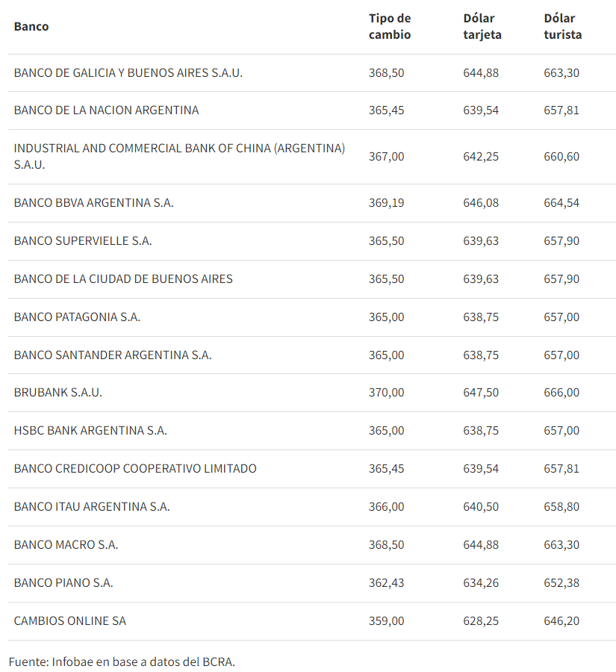Viewport: 616px width, 672px height.
Task: Click Banco Credicoop Cooperativo Limitado name
Action: [x=135, y=469]
